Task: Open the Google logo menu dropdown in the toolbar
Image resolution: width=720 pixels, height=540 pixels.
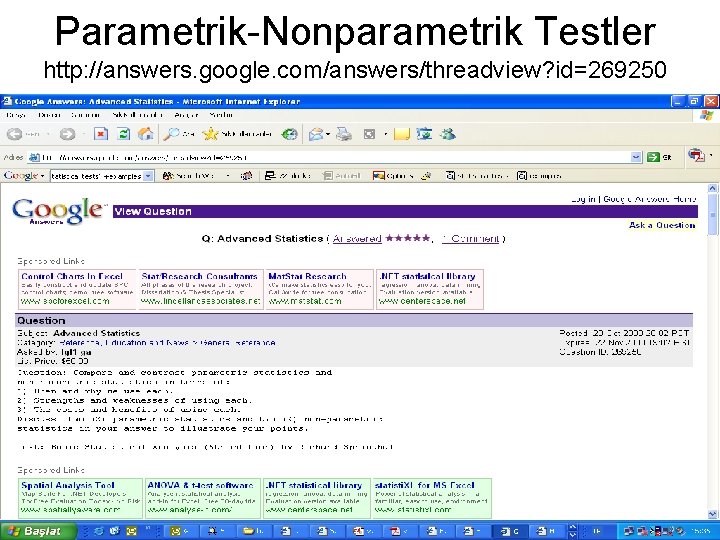Action: [x=43, y=176]
